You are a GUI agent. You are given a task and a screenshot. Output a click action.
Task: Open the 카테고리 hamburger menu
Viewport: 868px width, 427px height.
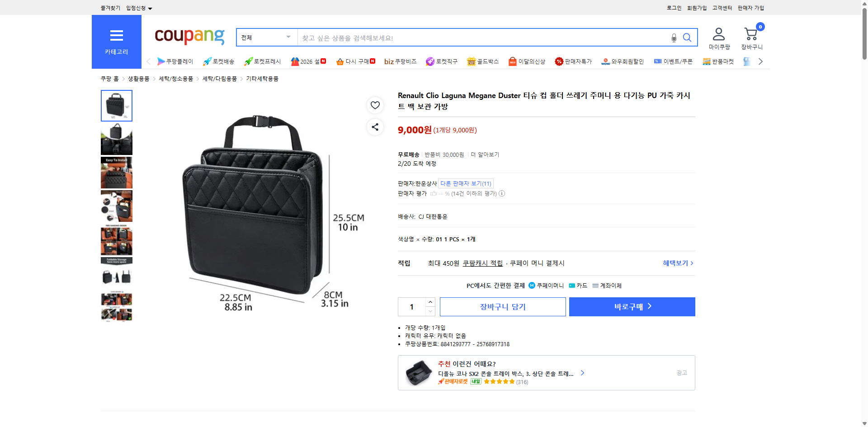[x=116, y=36]
